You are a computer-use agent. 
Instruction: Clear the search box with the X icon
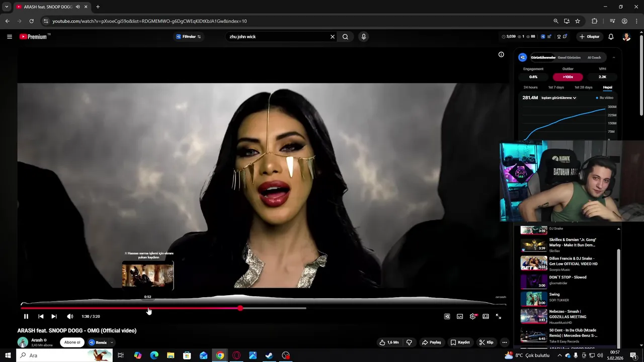click(x=332, y=37)
